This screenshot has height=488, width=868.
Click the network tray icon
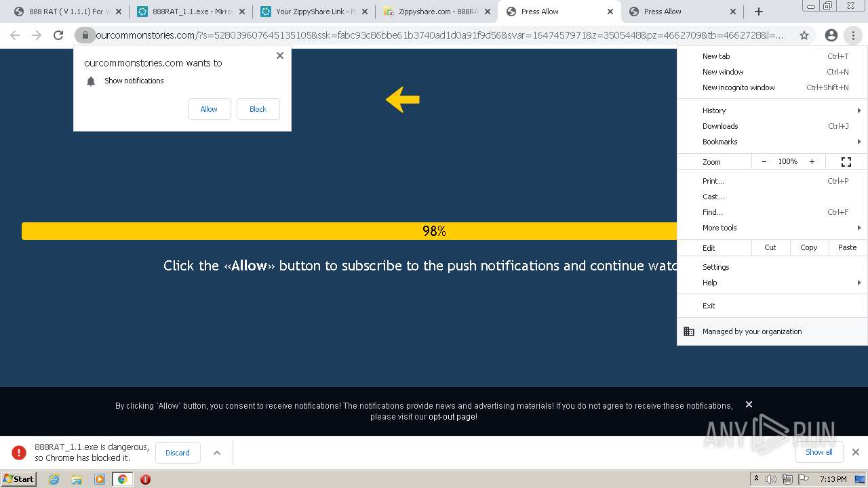click(x=787, y=479)
